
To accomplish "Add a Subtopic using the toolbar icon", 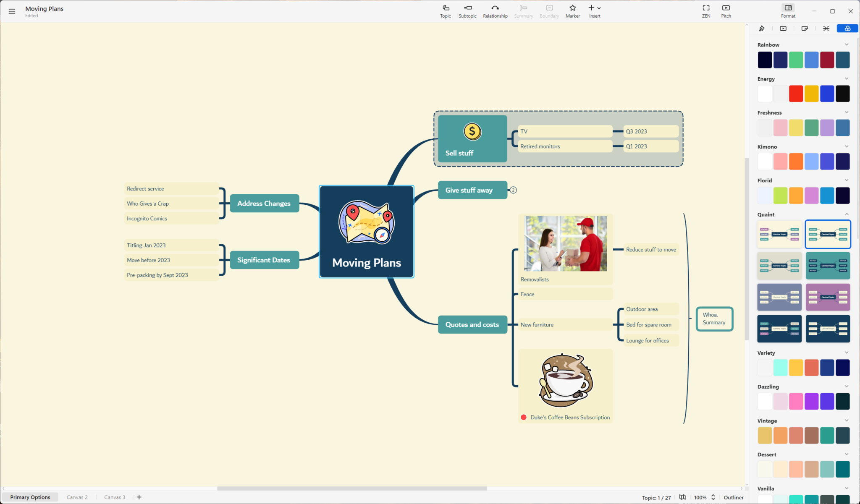I will click(x=467, y=10).
